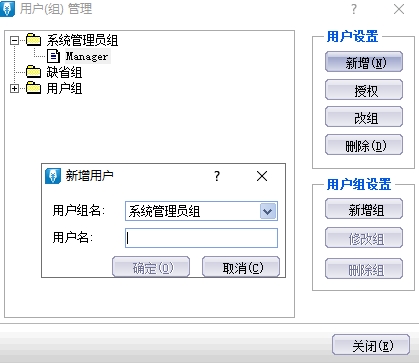Click the 授权 button
Image resolution: width=419 pixels, height=363 pixels.
364,90
